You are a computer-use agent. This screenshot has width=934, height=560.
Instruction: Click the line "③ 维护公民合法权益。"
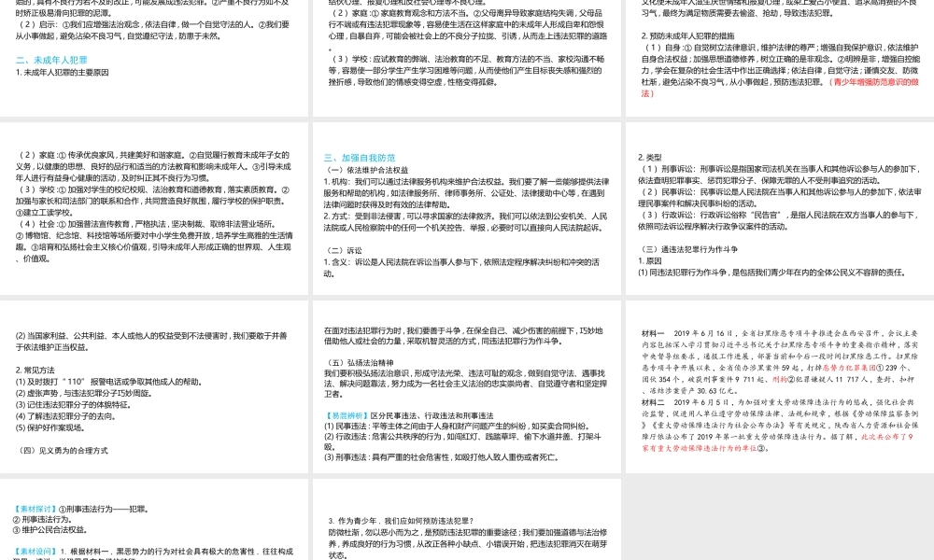pyautogui.click(x=50, y=529)
